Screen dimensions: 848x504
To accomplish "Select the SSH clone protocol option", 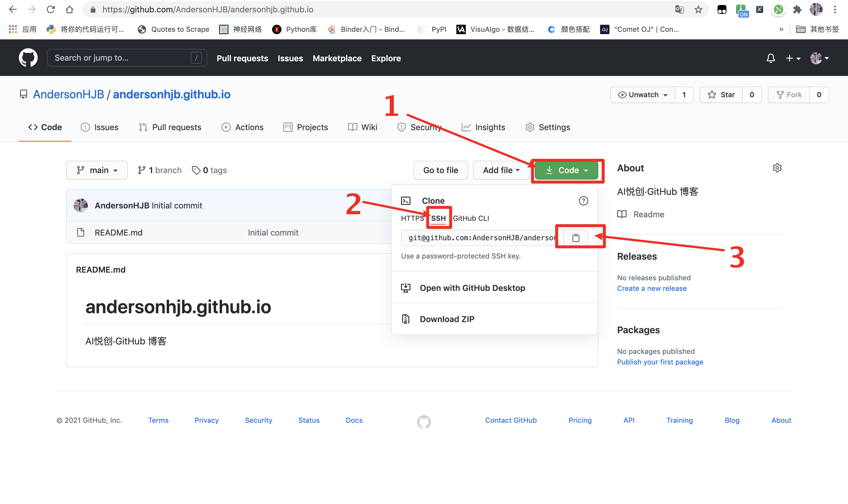I will pyautogui.click(x=438, y=218).
